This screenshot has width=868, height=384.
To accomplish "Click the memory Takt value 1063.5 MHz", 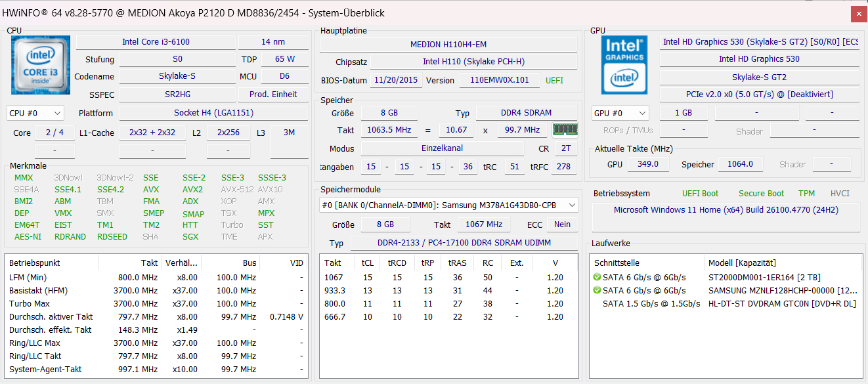I will [389, 130].
